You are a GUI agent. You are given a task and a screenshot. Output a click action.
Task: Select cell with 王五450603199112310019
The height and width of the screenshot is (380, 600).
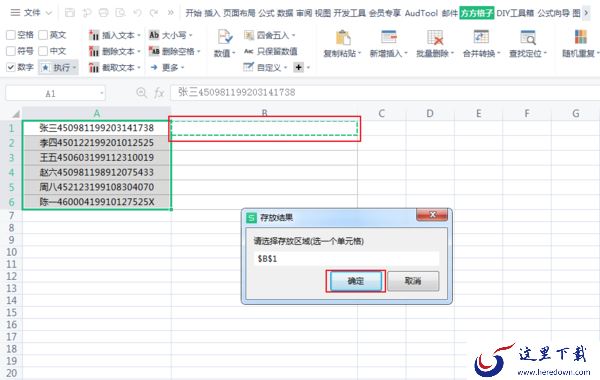(x=97, y=158)
